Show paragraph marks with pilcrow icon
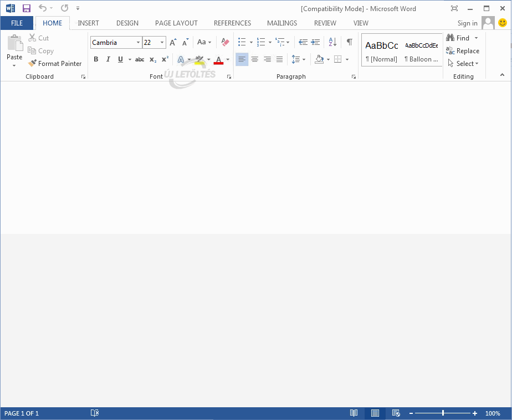The width and height of the screenshot is (512, 420). [349, 42]
